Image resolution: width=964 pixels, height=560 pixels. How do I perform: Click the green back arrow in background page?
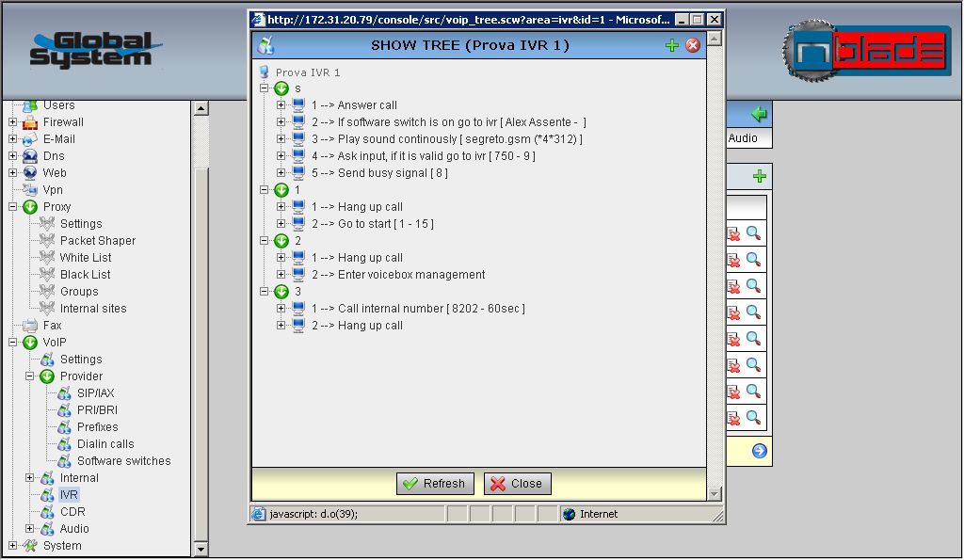click(760, 114)
